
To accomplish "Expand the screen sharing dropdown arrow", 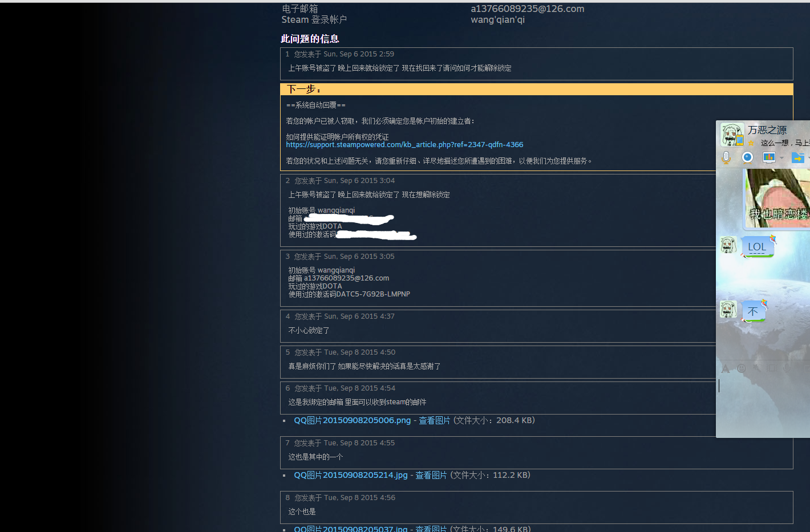I will click(781, 158).
